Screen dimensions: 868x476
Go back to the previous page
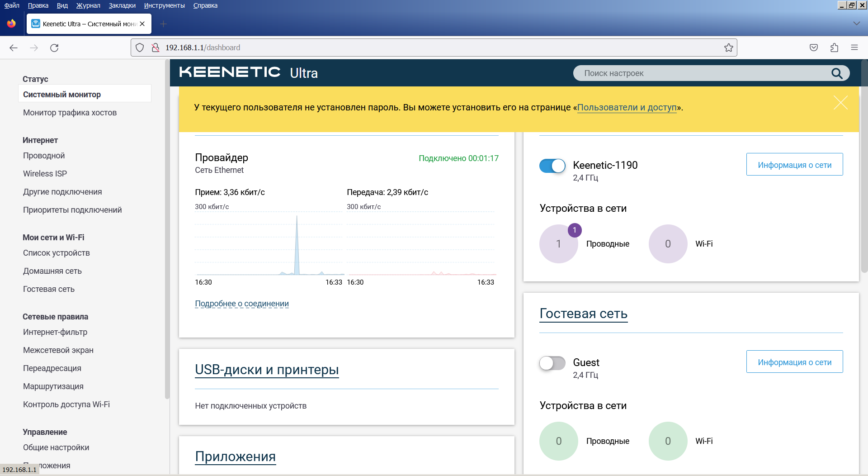pyautogui.click(x=14, y=48)
